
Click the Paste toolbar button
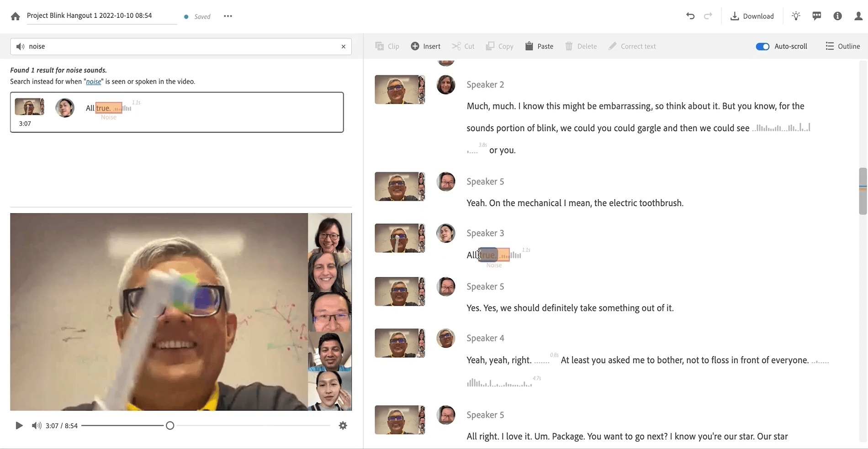click(539, 46)
